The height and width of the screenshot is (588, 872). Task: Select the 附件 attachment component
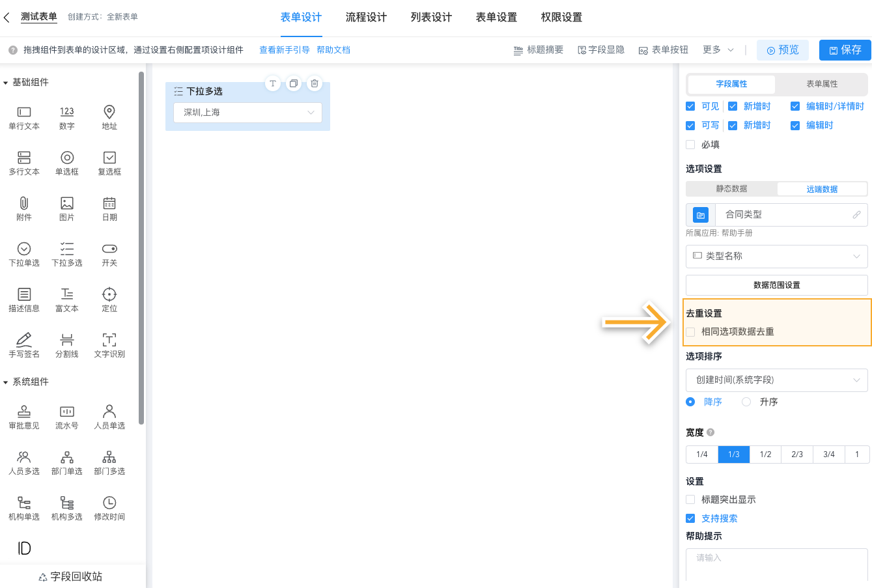(24, 208)
